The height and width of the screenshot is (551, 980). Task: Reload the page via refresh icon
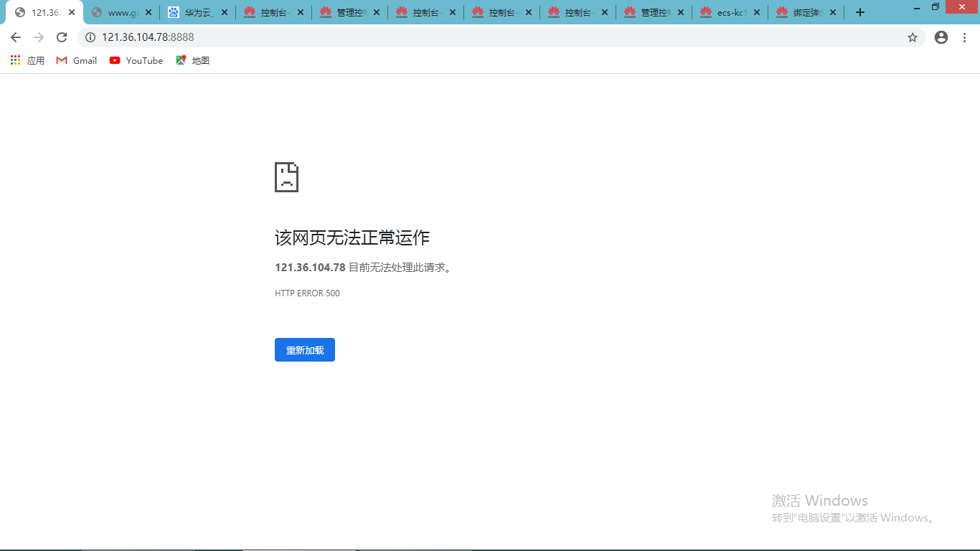point(61,37)
